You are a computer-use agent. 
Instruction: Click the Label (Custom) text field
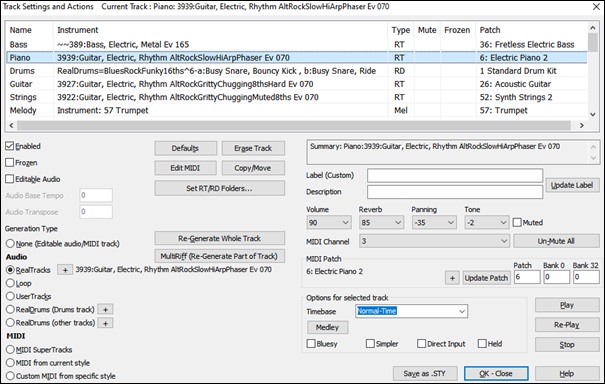[x=455, y=176]
